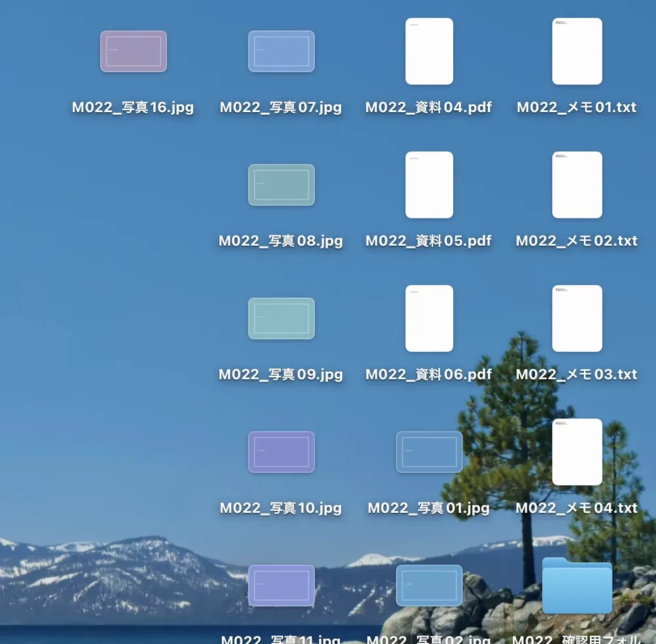Select the M022_メモ04.txt file icon

tap(577, 452)
